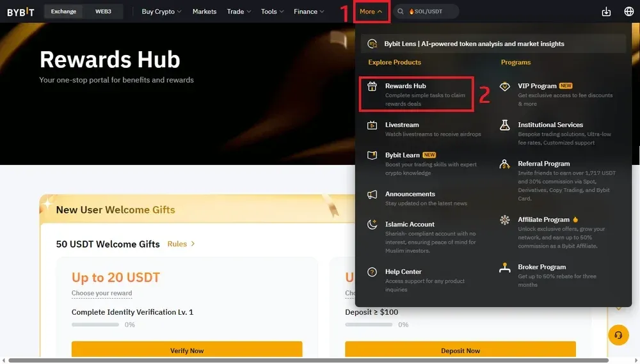The width and height of the screenshot is (640, 364).
Task: Switch to the WEB3 tab
Action: click(103, 12)
